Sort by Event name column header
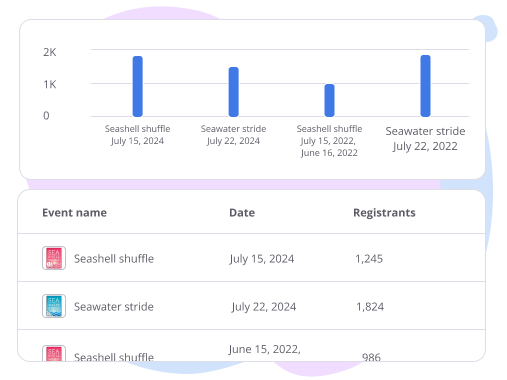 click(75, 213)
